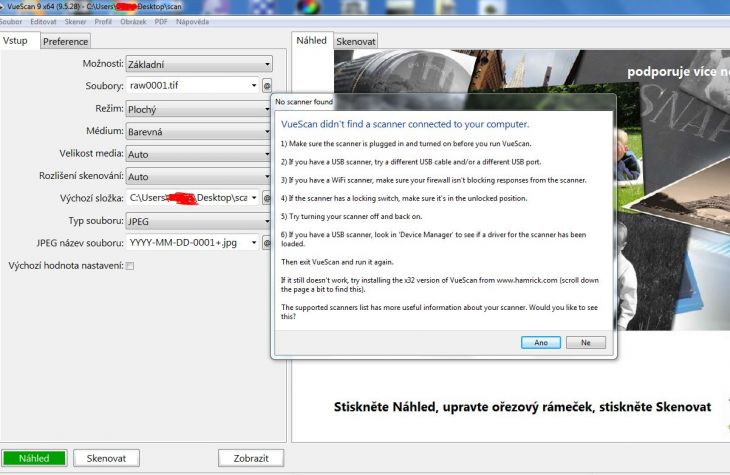The width and height of the screenshot is (730, 475).
Task: Click the green Náhled button
Action: click(x=34, y=458)
